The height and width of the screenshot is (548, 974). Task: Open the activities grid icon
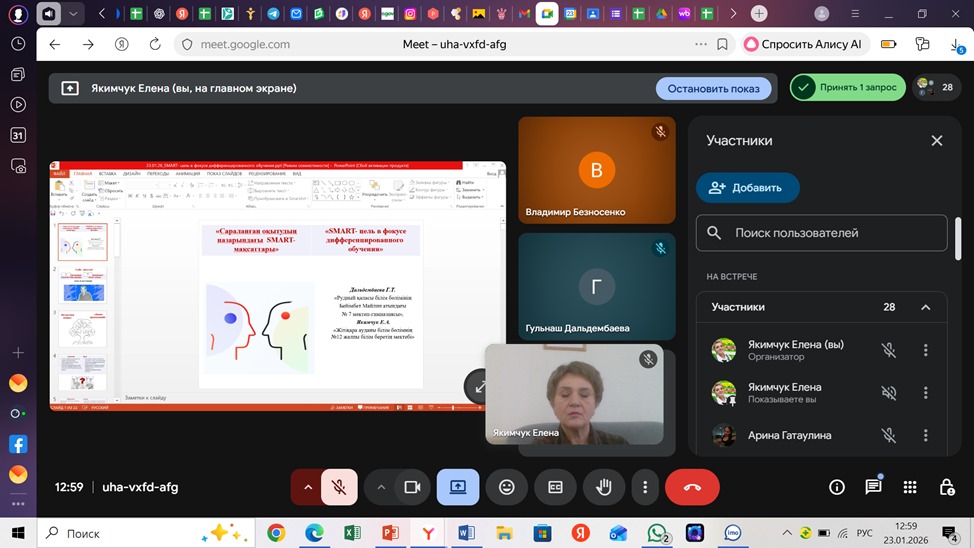click(909, 487)
